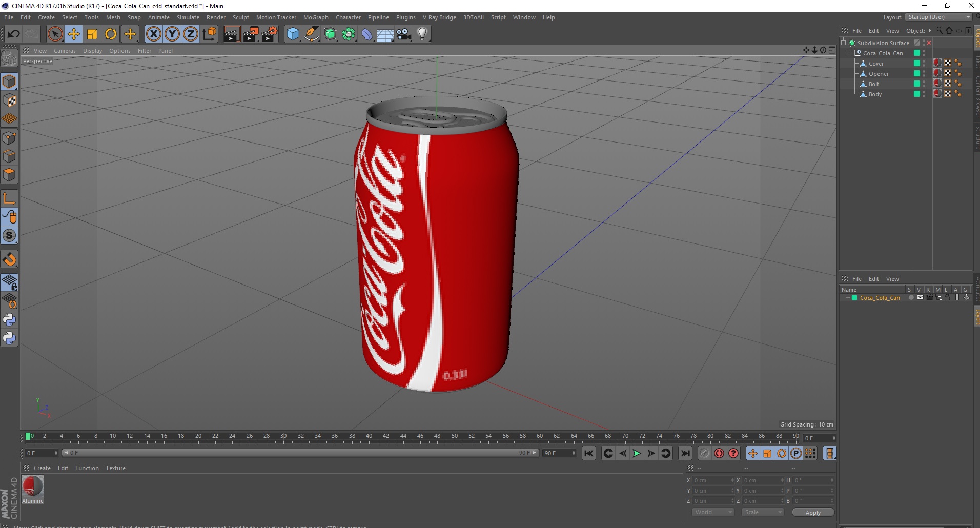This screenshot has height=528, width=980.
Task: Click the Apply button
Action: pos(813,513)
